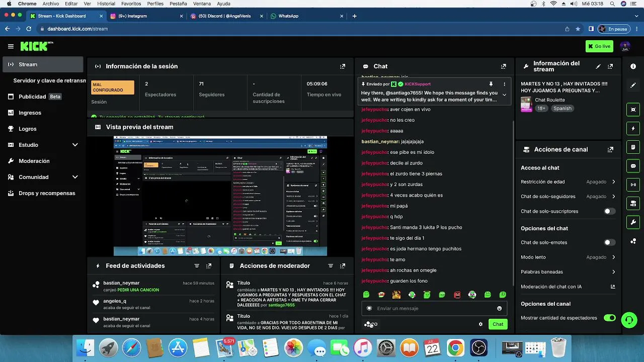Open the Moderación del chat con IA external link
644x362 pixels.
pos(613,287)
